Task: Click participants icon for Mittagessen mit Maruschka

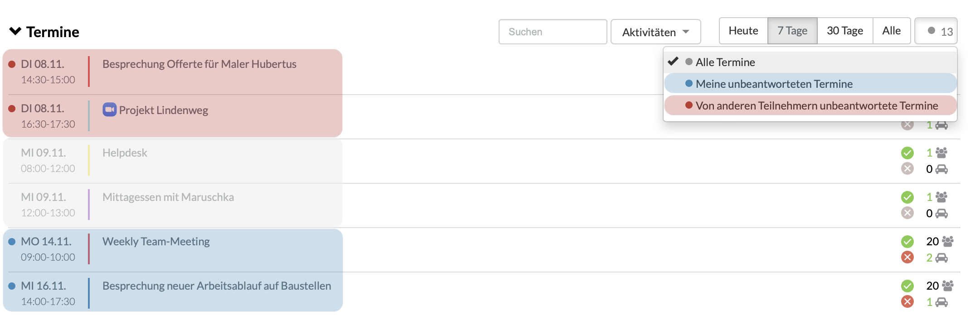Action: click(x=941, y=197)
